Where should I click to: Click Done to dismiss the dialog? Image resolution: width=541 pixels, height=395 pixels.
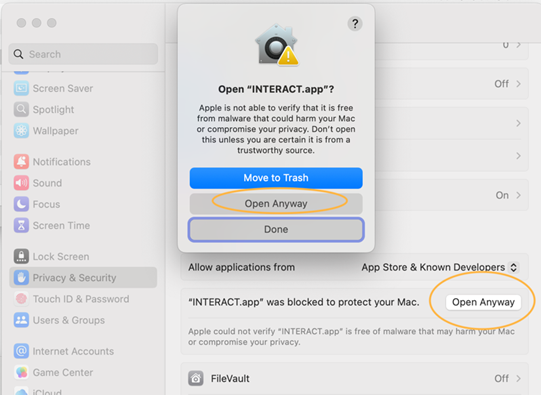tap(276, 229)
